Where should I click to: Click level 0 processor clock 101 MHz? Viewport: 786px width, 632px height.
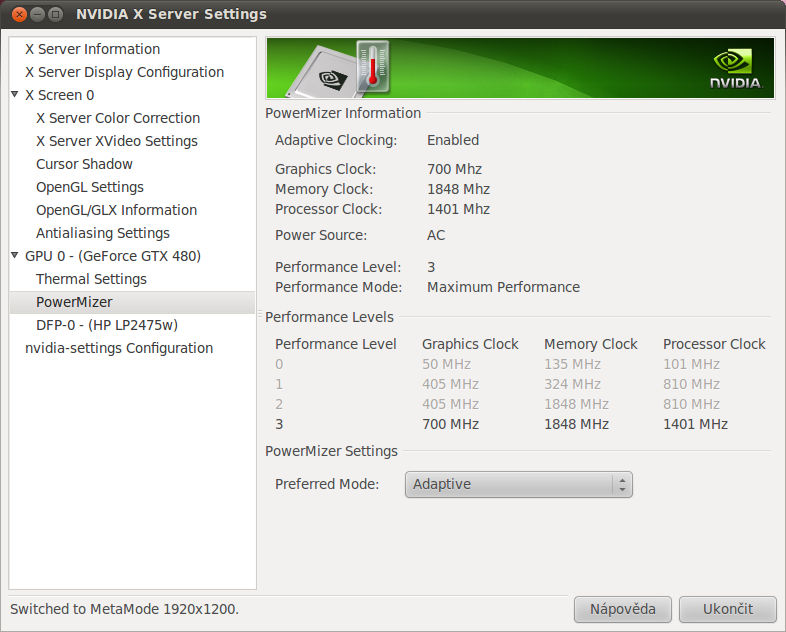tap(691, 364)
